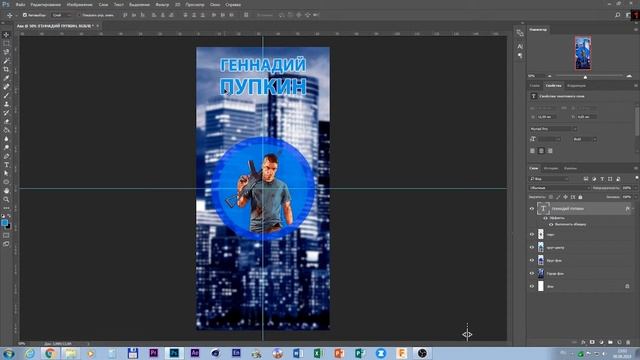The width and height of the screenshot is (640, 360).
Task: Open the auto-select Слой dropdown
Action: (62, 15)
